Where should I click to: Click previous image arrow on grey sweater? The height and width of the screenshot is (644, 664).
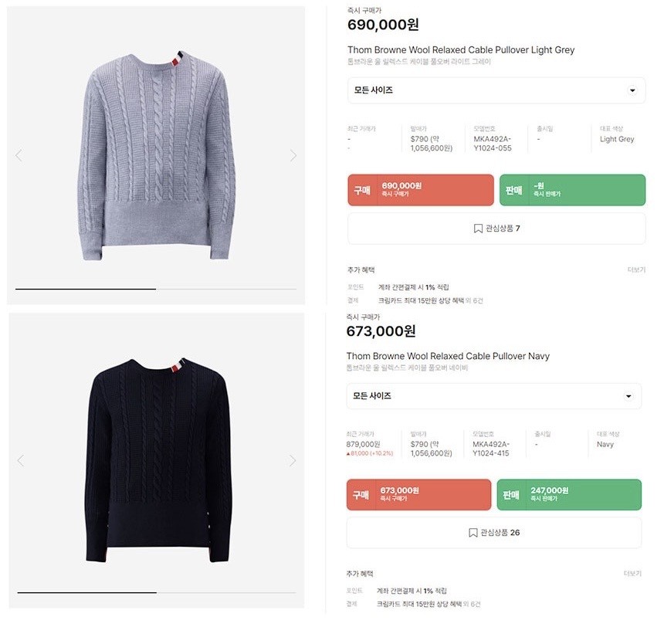pyautogui.click(x=19, y=155)
